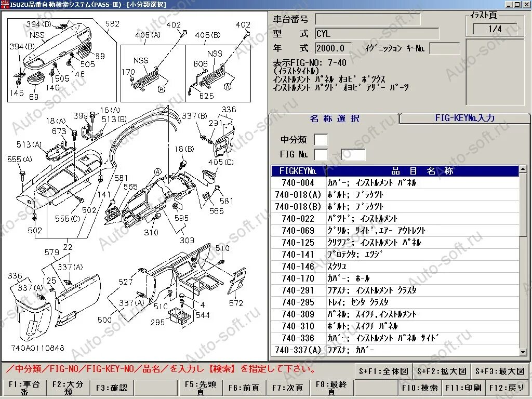Click part callout 673 in diagram
The height and width of the screenshot is (399, 532).
[59, 131]
